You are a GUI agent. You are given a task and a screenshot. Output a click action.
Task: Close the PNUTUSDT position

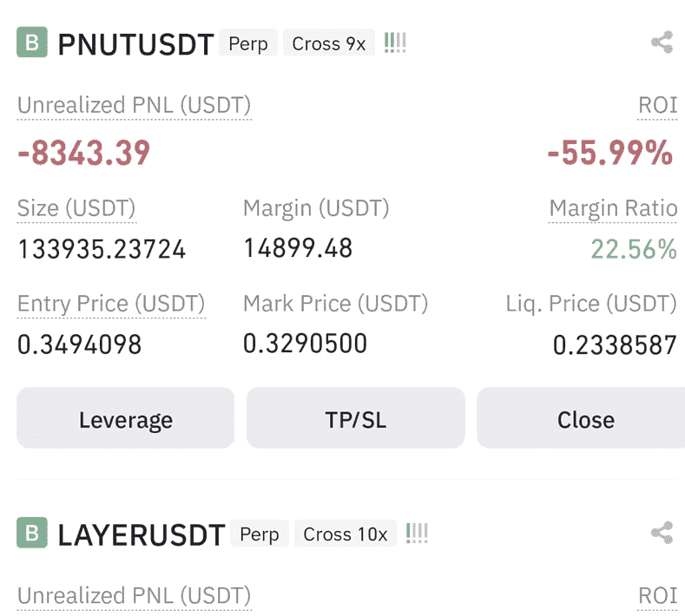pyautogui.click(x=582, y=418)
